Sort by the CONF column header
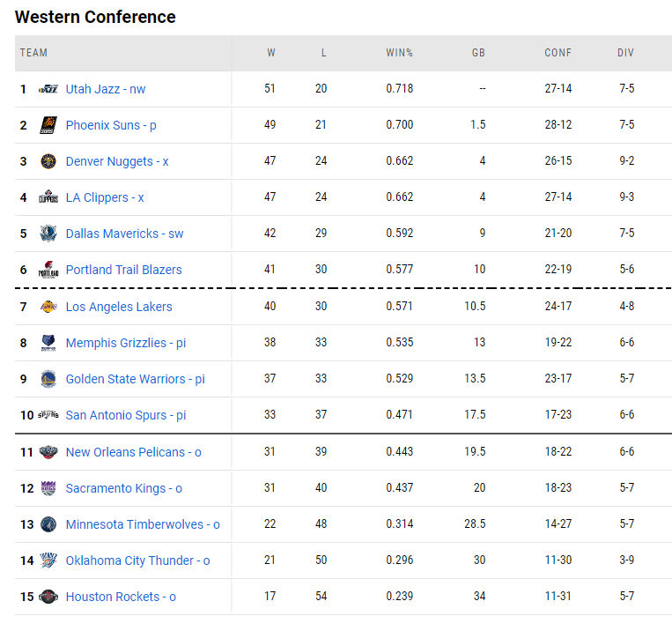 558,53
